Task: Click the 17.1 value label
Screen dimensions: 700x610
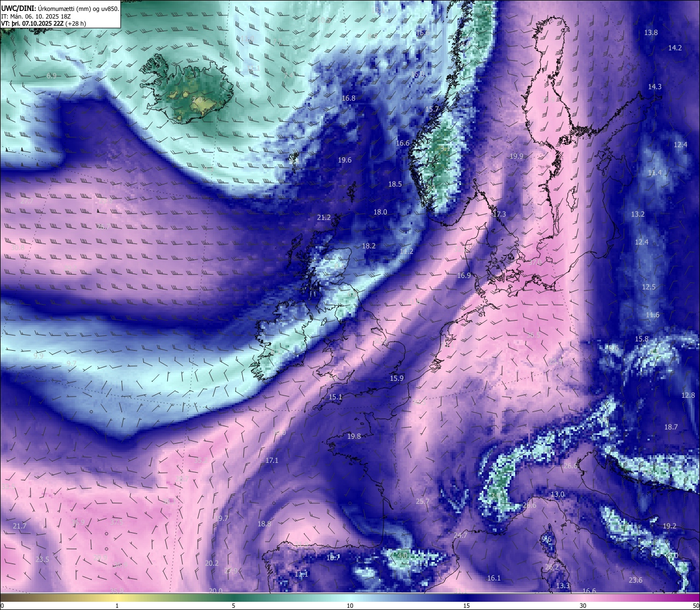Action: tap(272, 461)
